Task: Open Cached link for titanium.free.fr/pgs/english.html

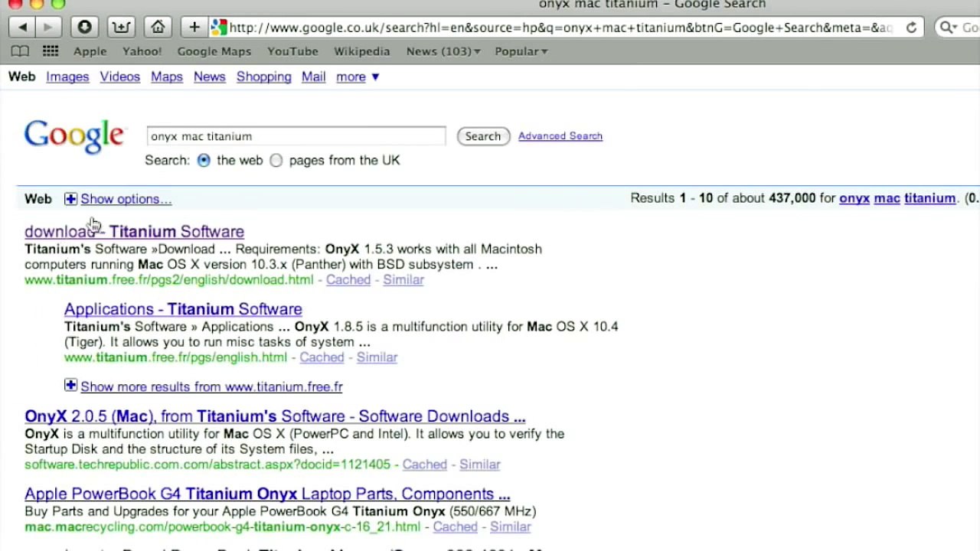Action: coord(322,357)
